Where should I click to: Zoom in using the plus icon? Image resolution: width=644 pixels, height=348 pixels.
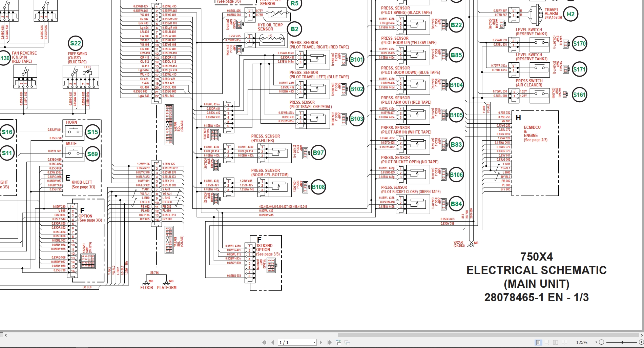tap(641, 342)
